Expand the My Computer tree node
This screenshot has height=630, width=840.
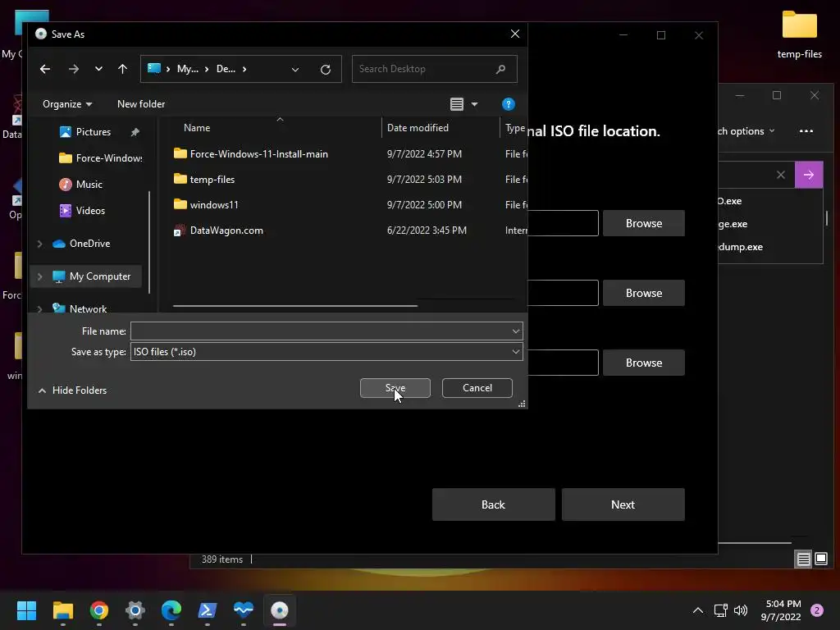point(39,276)
